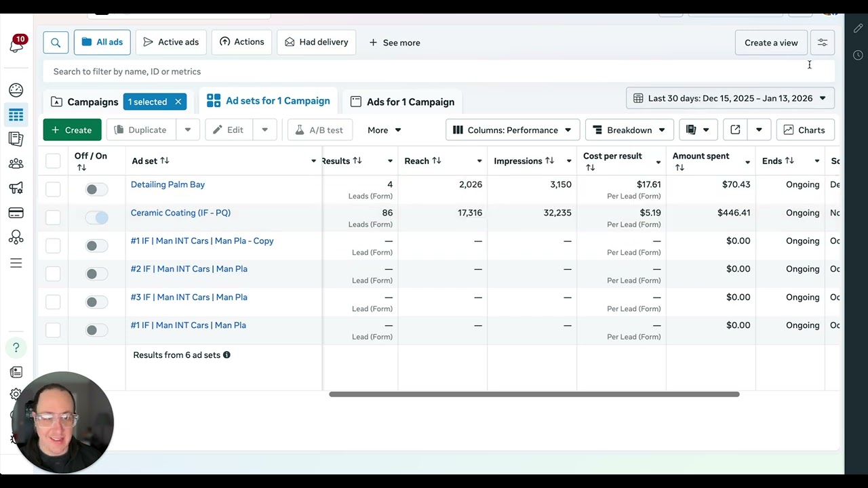Open the Columns: Performance dropdown
The image size is (868, 488).
point(513,130)
